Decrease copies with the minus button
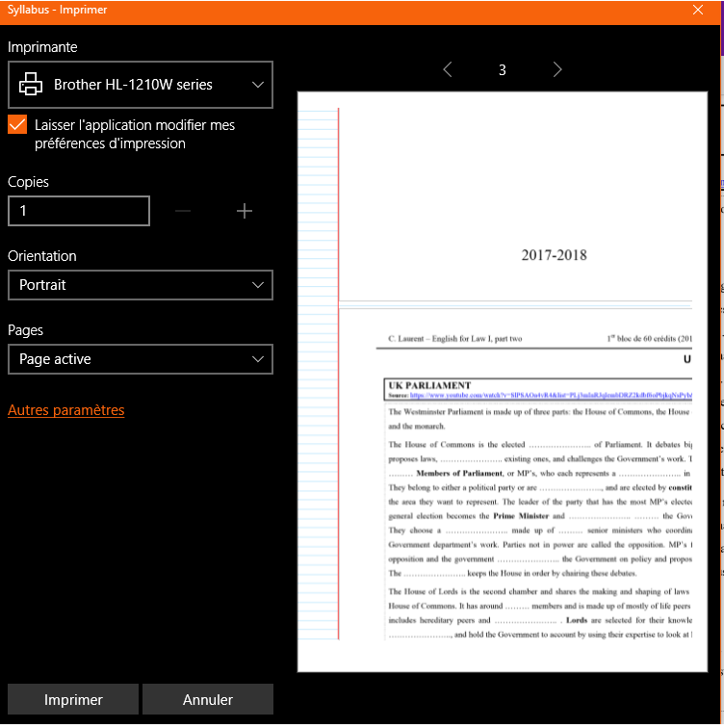The height and width of the screenshot is (728, 724). pos(183,211)
